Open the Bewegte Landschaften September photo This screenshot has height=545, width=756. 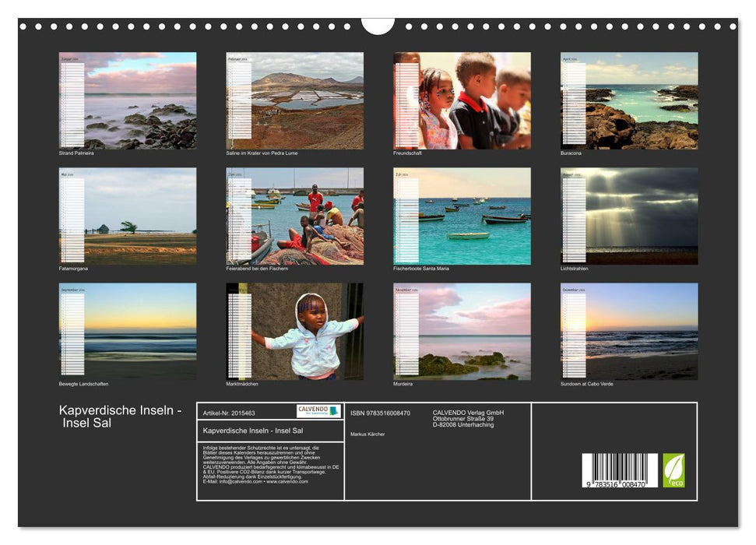click(128, 331)
